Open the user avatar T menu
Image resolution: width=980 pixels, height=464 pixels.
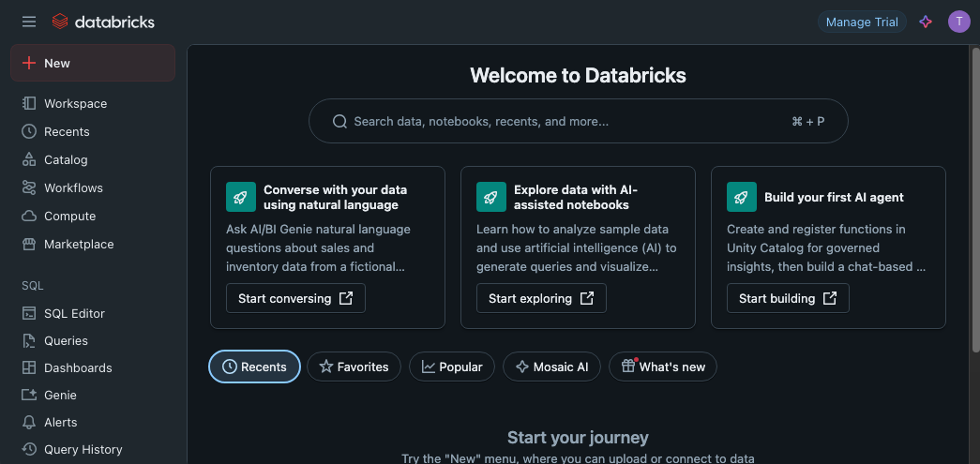pos(958,22)
